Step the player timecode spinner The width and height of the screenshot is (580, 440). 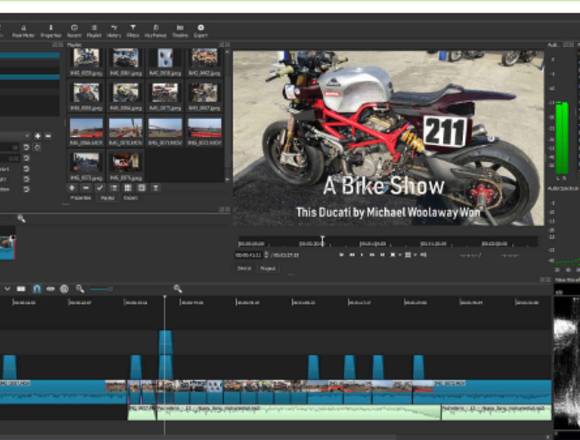(266, 255)
